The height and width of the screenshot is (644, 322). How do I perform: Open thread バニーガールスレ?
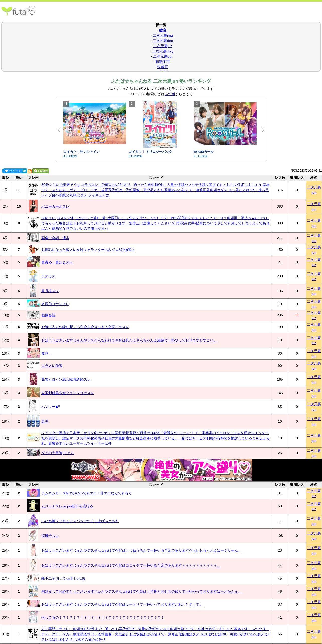(55, 206)
